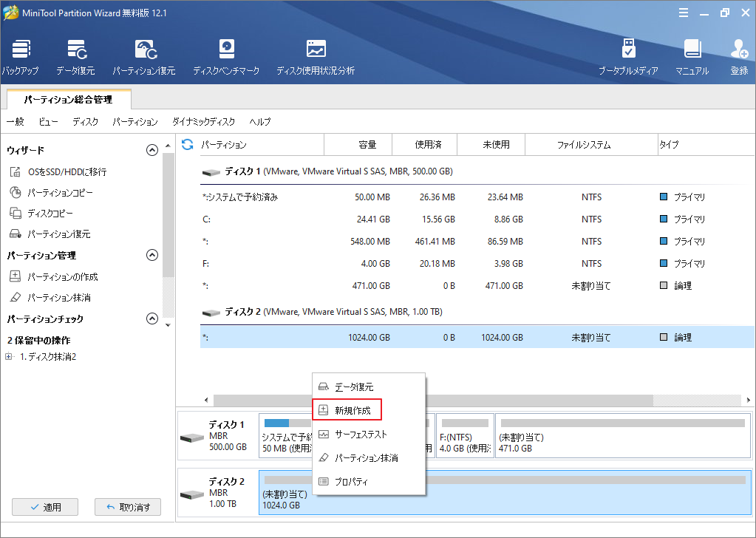756x538 pixels.
Task: Click 1024.0 GB unallocated block on Disk 2
Action: click(x=505, y=493)
